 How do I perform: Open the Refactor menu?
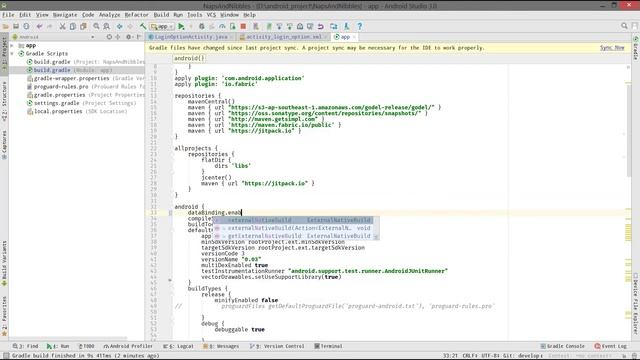137,15
